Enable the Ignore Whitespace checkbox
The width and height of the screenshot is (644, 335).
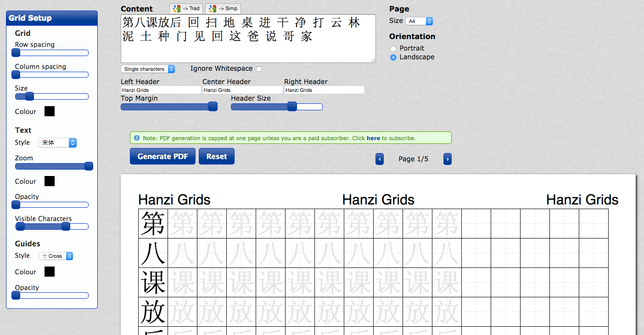tap(259, 68)
